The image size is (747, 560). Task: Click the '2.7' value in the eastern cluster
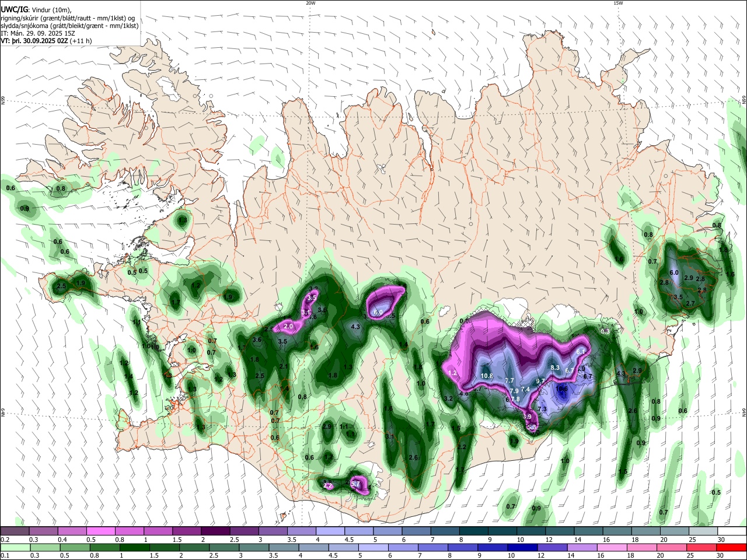(x=690, y=303)
